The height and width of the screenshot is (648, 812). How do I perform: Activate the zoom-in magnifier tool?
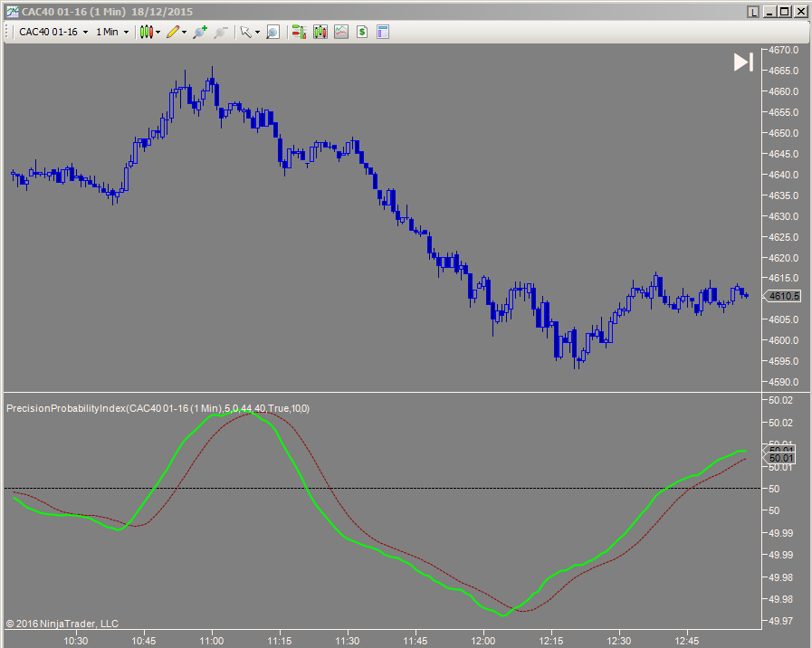199,32
